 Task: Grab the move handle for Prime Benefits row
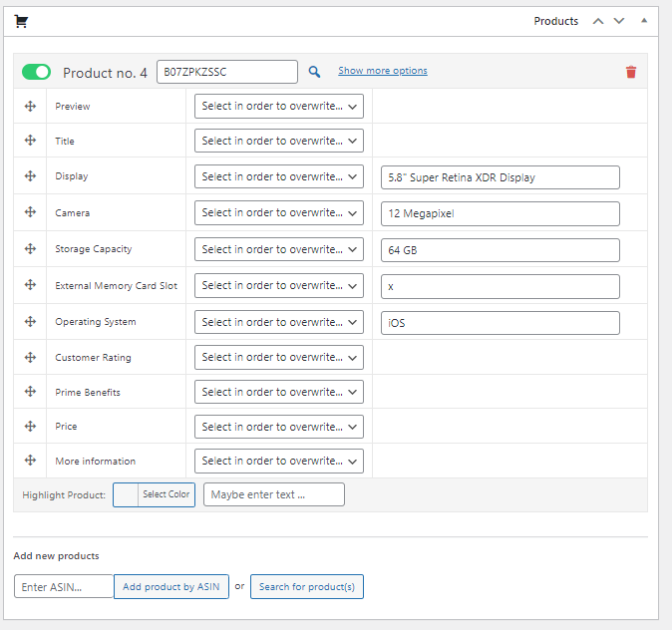point(30,392)
